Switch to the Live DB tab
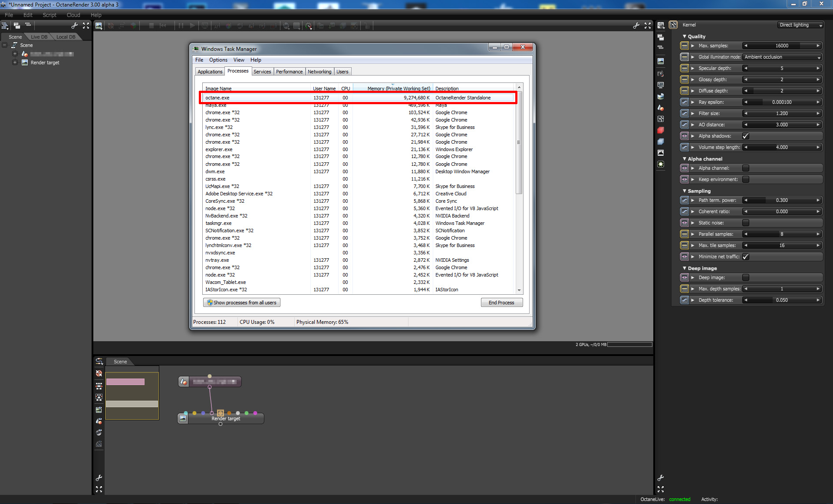The width and height of the screenshot is (833, 504). (x=39, y=37)
